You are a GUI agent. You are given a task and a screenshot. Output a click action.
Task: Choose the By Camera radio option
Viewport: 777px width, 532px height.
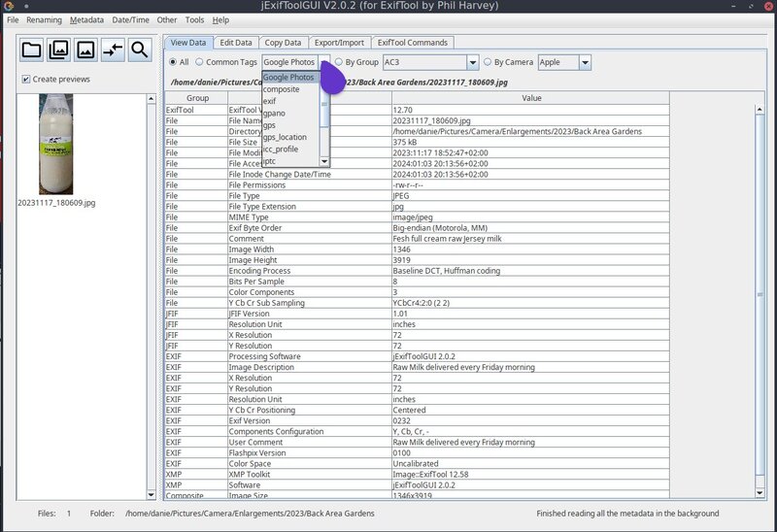coord(488,62)
